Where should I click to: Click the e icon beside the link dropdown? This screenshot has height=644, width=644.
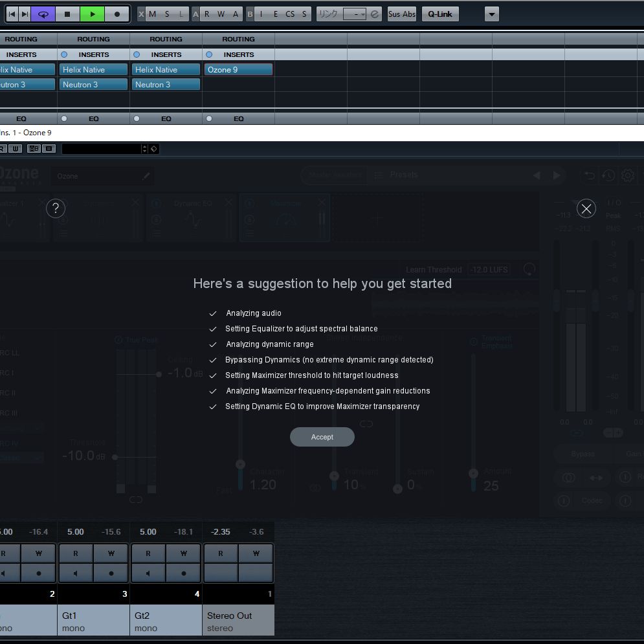[x=375, y=14]
